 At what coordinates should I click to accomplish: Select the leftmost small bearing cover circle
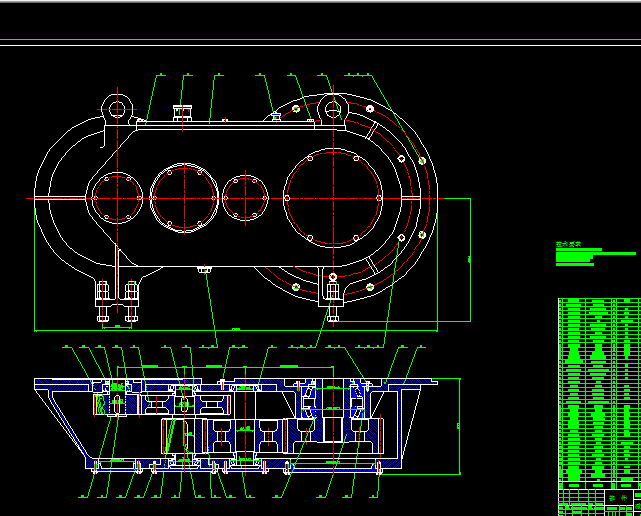[x=117, y=198]
